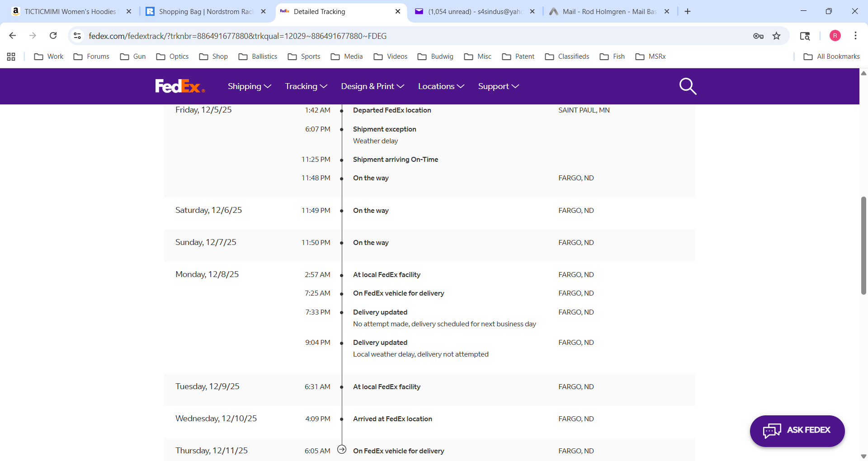Open the Work bookmarks folder

tap(49, 56)
